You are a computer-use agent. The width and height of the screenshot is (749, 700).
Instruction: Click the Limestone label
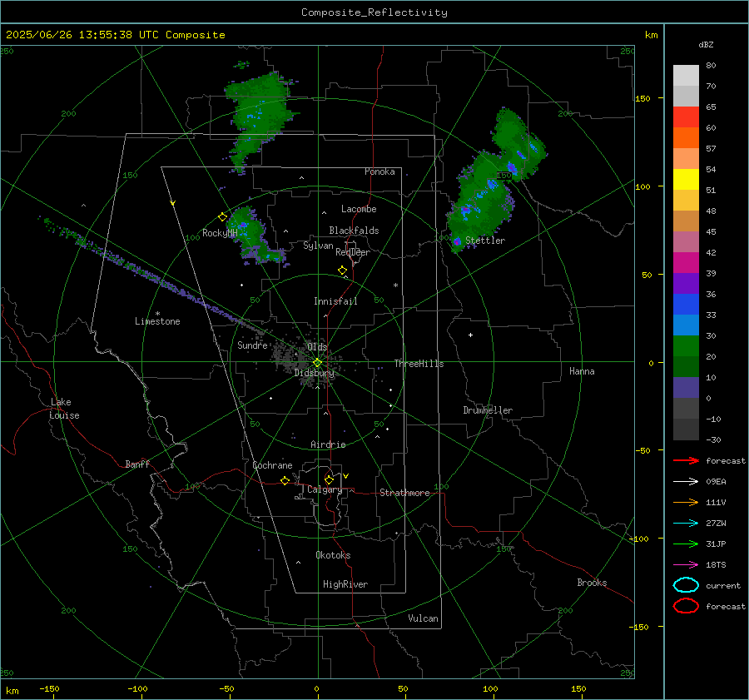tap(157, 321)
